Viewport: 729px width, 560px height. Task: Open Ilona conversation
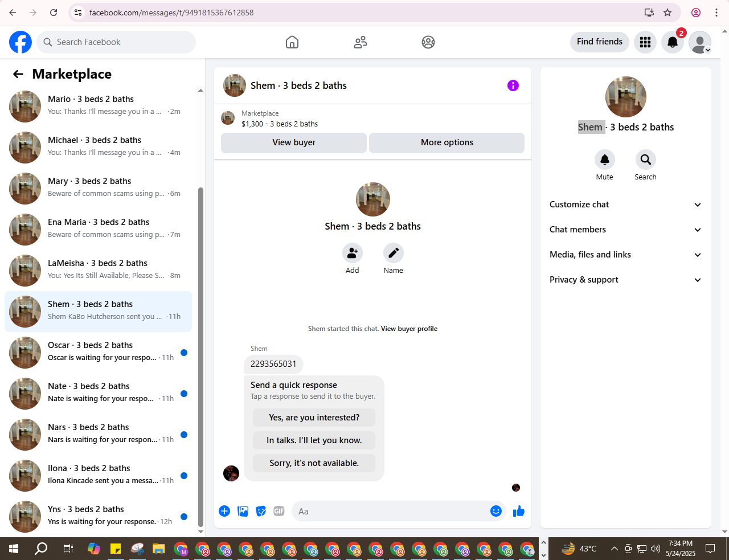(x=98, y=476)
